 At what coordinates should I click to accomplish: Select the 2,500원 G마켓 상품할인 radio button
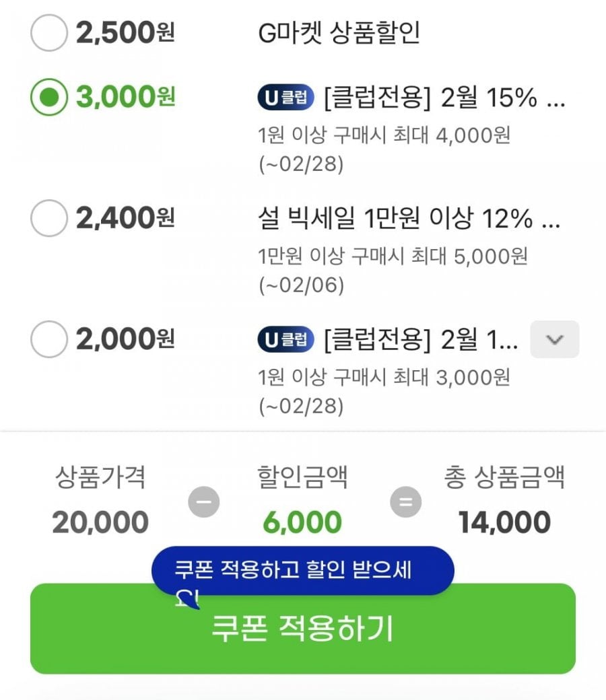[49, 32]
